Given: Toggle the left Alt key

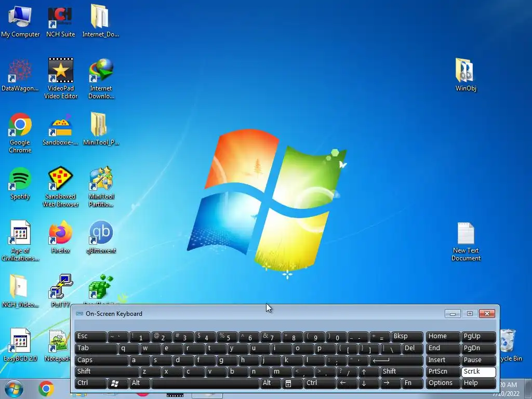Looking at the screenshot, I should 139,383.
